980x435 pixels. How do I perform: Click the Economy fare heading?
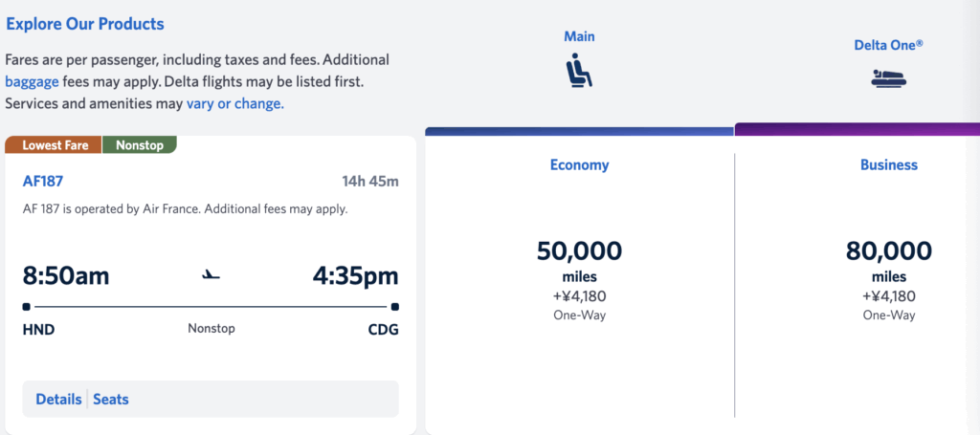tap(579, 164)
